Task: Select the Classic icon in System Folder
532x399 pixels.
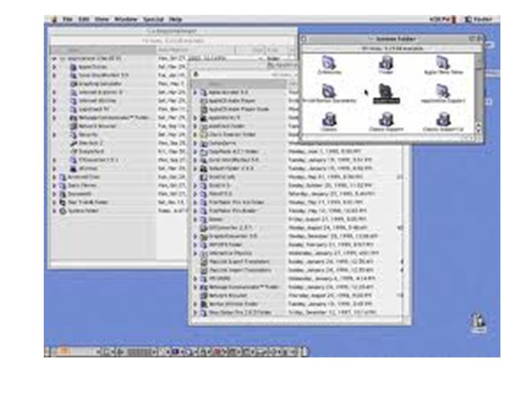Action: tap(329, 122)
